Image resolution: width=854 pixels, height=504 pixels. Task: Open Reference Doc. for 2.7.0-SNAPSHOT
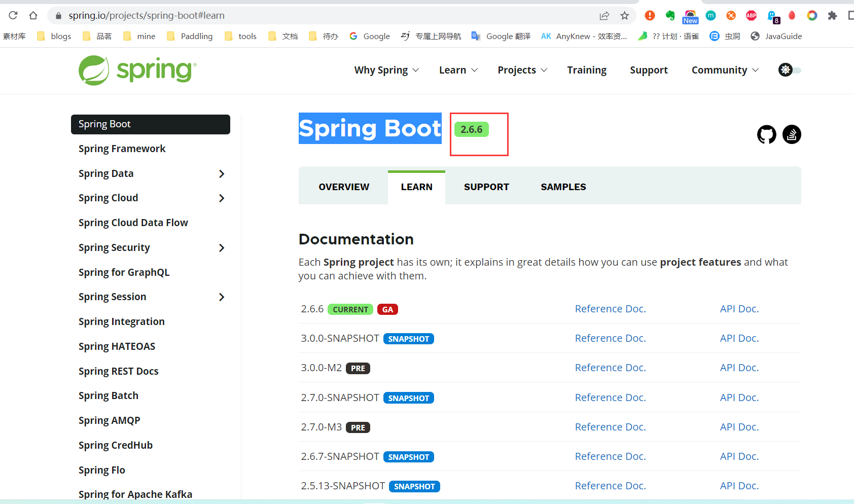pos(610,398)
